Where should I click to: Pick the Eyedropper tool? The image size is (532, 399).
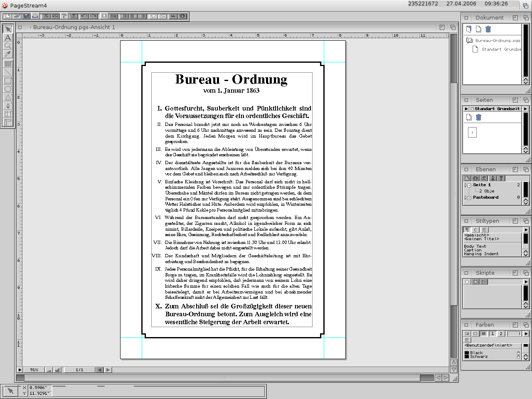8,54
